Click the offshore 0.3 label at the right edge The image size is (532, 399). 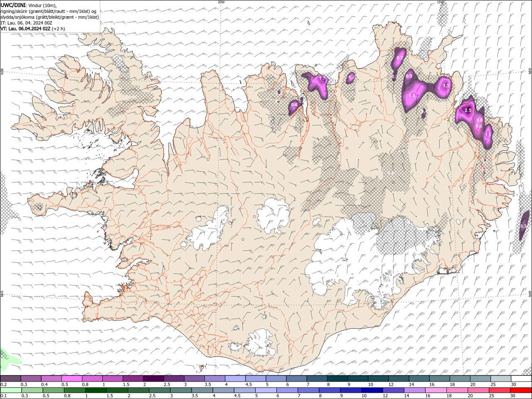523,226
